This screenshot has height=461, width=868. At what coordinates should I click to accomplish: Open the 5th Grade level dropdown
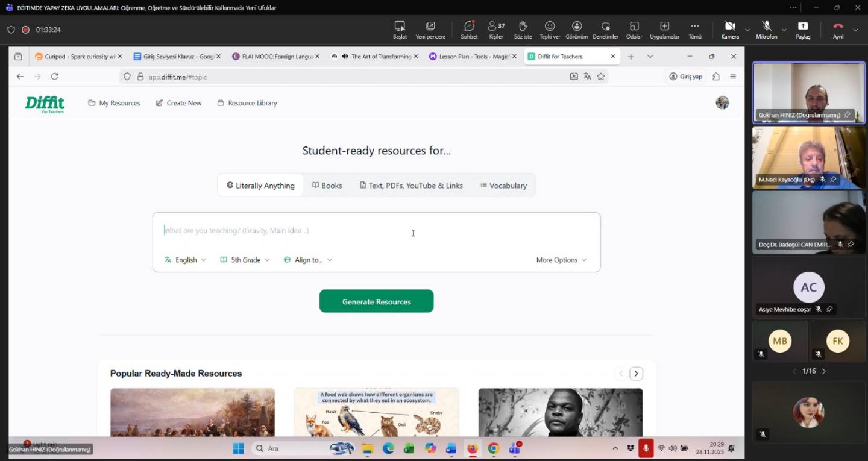245,260
